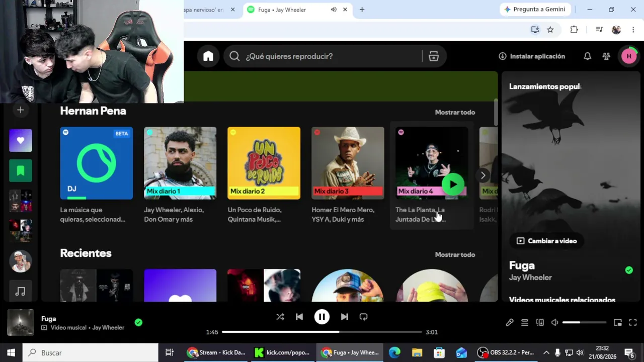Adjust the Spotify volume slider
Image resolution: width=644 pixels, height=362 pixels.
coord(584,322)
